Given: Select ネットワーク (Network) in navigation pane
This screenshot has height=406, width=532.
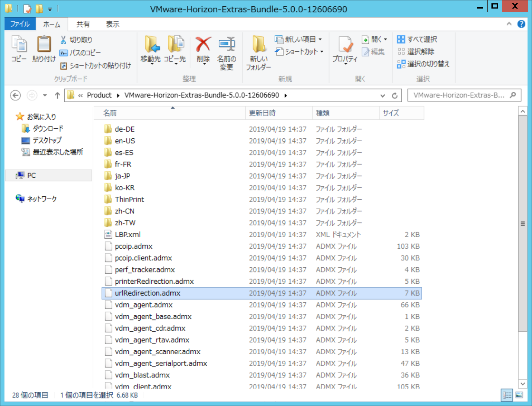Looking at the screenshot, I should point(36,199).
